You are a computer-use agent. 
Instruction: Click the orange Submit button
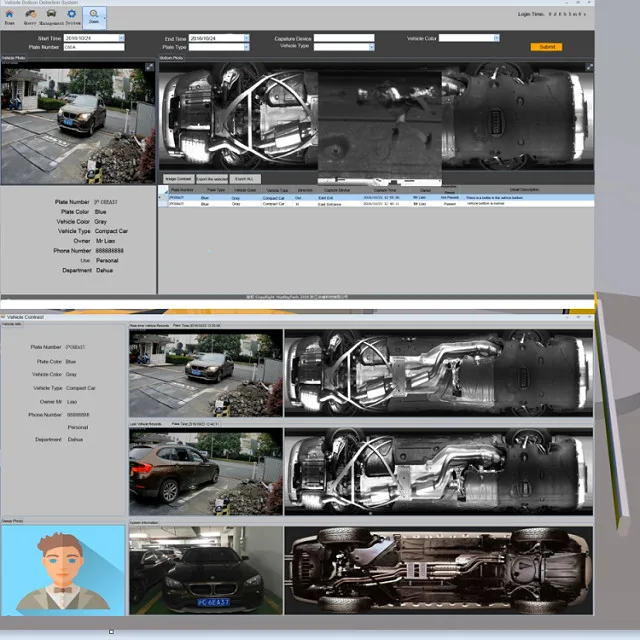tap(546, 47)
